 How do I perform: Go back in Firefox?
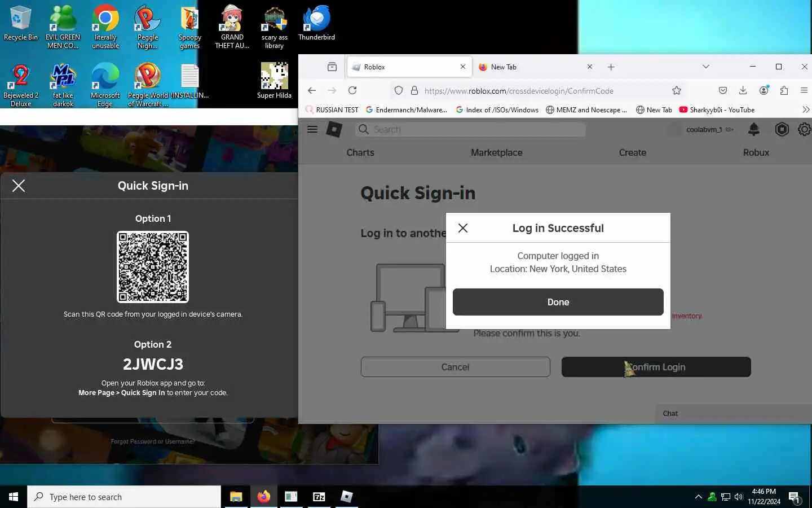(x=312, y=90)
